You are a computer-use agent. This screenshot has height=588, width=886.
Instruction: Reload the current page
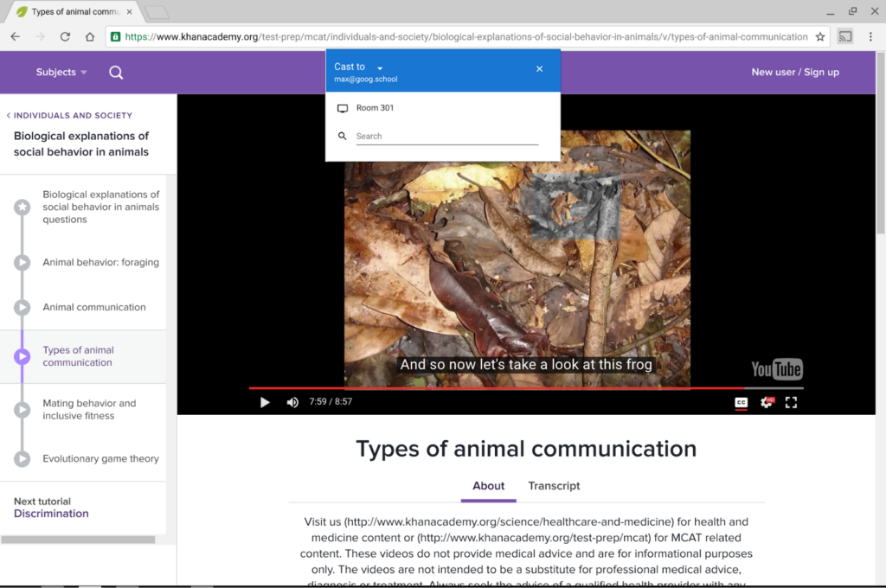tap(65, 36)
